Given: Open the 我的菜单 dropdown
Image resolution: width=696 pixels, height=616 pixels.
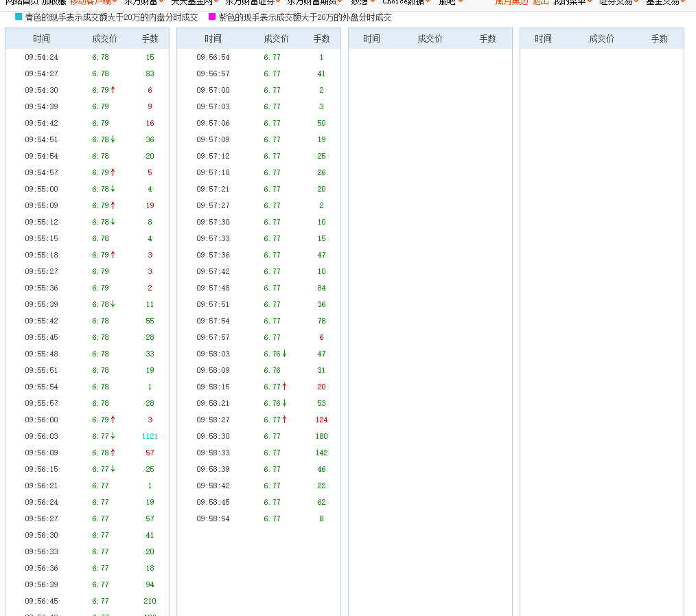Looking at the screenshot, I should pyautogui.click(x=572, y=2).
